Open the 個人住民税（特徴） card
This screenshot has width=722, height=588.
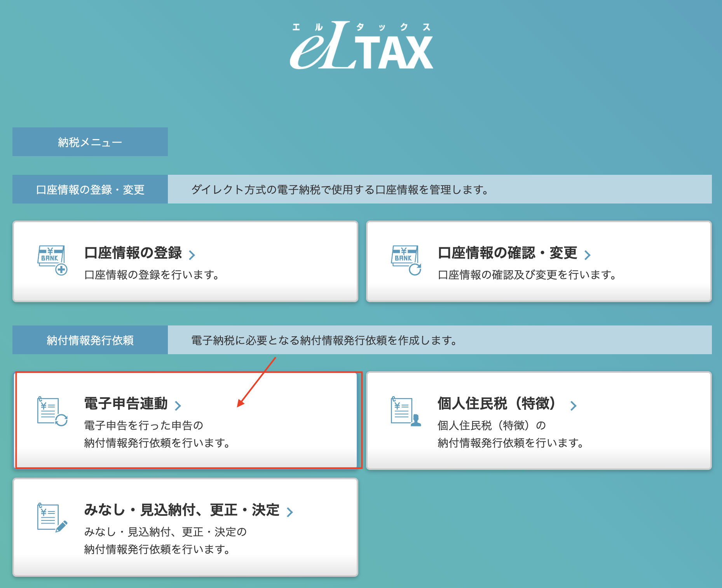[x=539, y=421]
